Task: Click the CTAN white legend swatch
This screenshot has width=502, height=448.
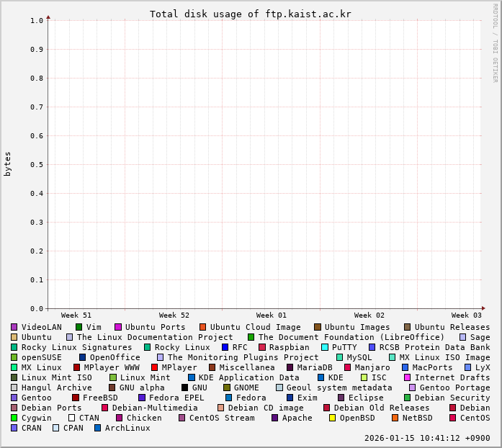Action: [71, 418]
